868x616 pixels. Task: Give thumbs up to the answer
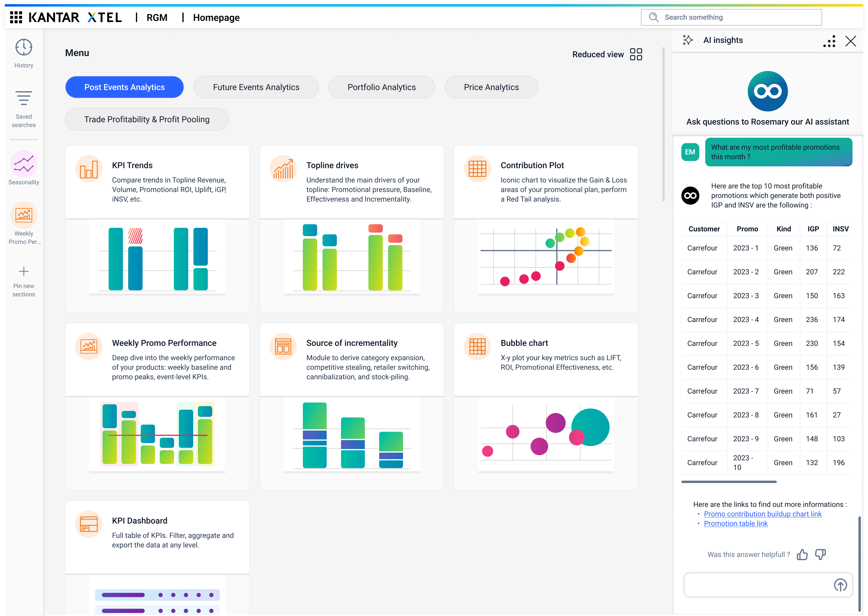[x=802, y=555]
